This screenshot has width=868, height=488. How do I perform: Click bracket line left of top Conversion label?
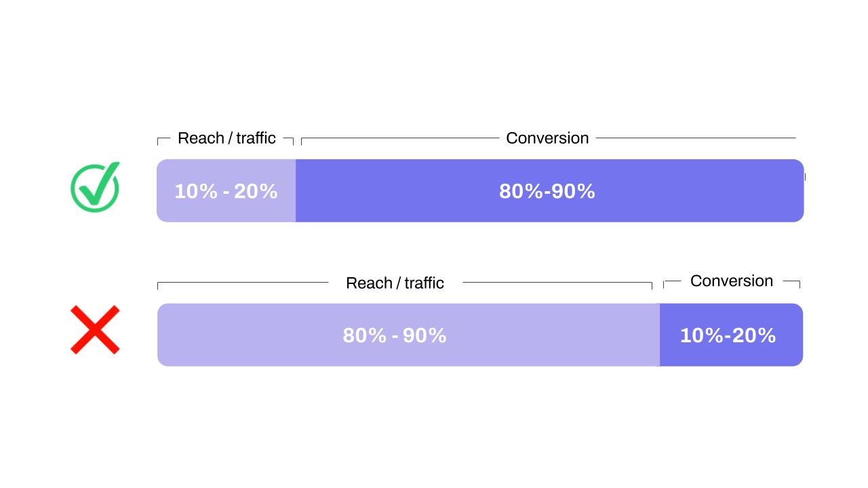point(400,140)
